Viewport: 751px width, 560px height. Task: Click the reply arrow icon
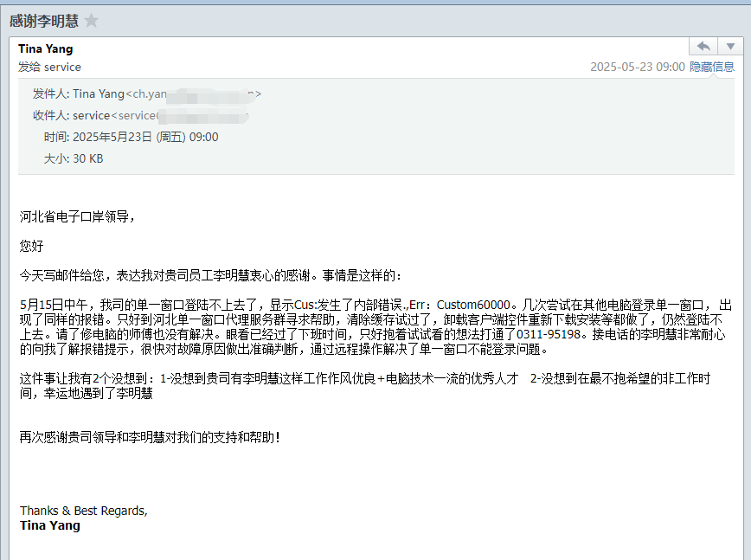pos(703,47)
